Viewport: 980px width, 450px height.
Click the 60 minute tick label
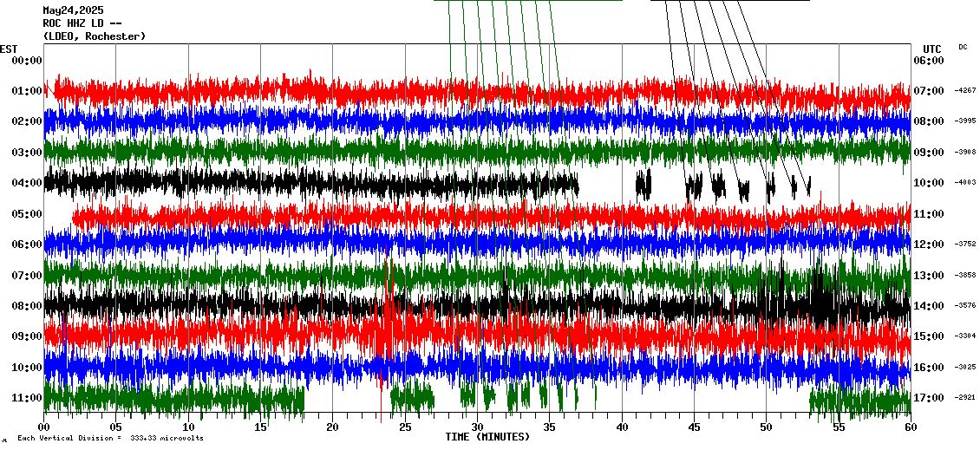pyautogui.click(x=910, y=427)
